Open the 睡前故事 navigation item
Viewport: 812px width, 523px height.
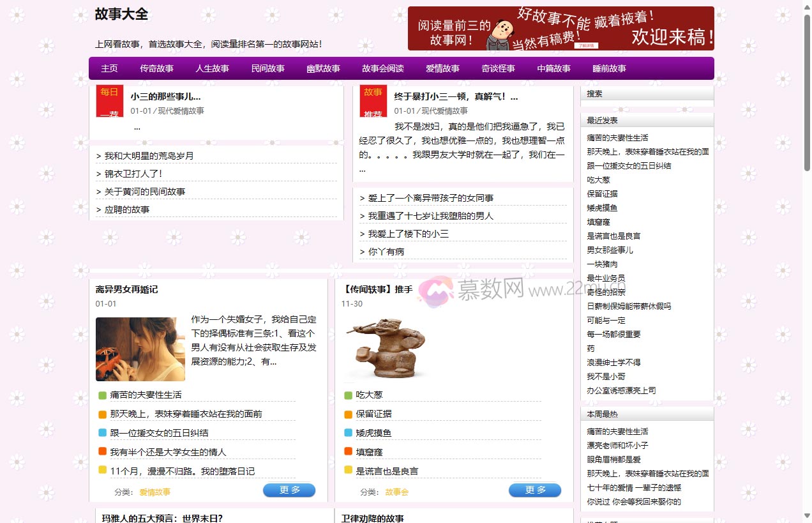point(608,68)
